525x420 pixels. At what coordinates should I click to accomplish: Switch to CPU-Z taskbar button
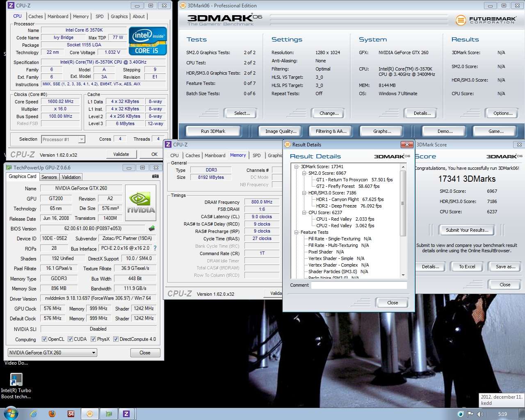[127, 414]
